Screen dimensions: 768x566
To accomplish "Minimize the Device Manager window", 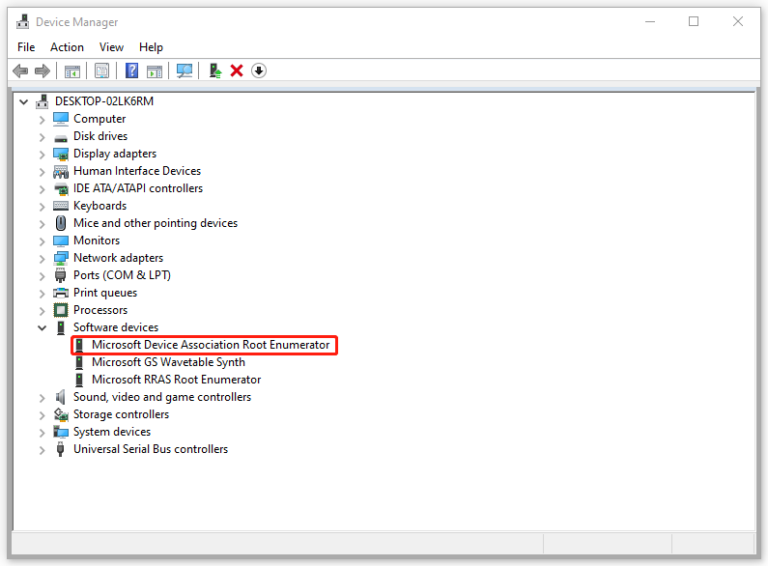I will point(650,22).
